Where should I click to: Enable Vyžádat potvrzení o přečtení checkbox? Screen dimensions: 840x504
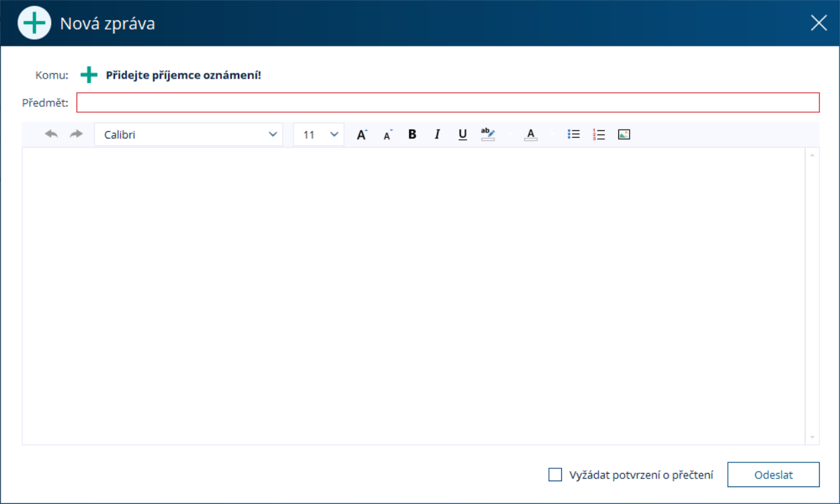(x=555, y=474)
